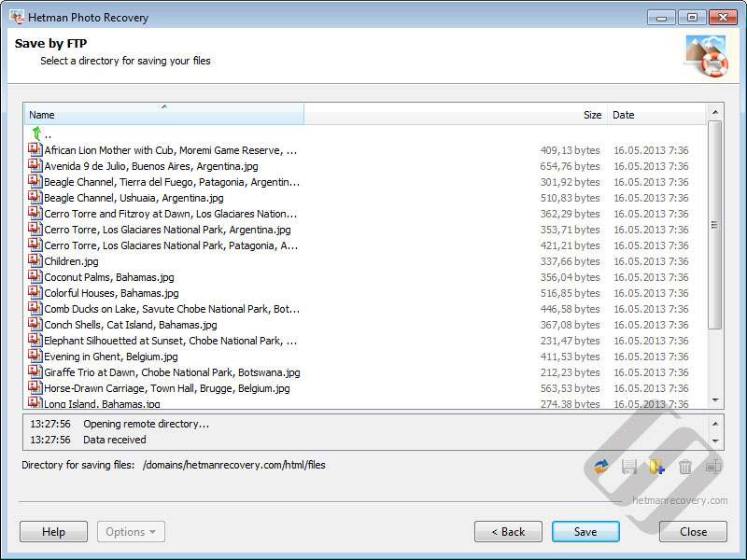Image resolution: width=747 pixels, height=560 pixels.
Task: Click the Children.jpg file icon
Action: (x=35, y=261)
